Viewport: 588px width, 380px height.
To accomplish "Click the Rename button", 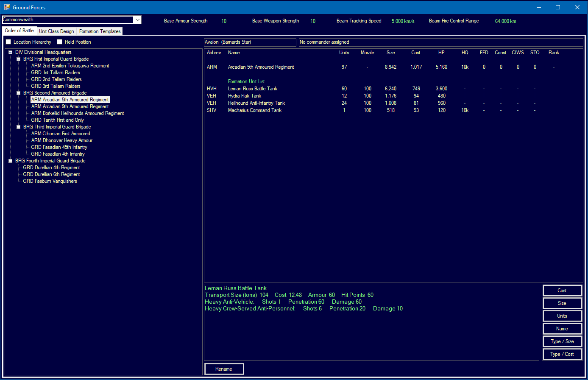I will tap(224, 369).
